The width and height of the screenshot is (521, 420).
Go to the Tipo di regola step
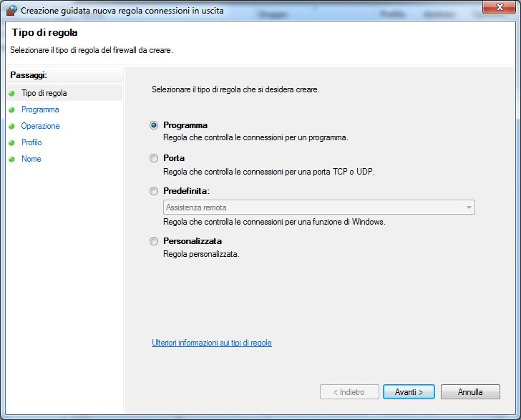point(44,93)
